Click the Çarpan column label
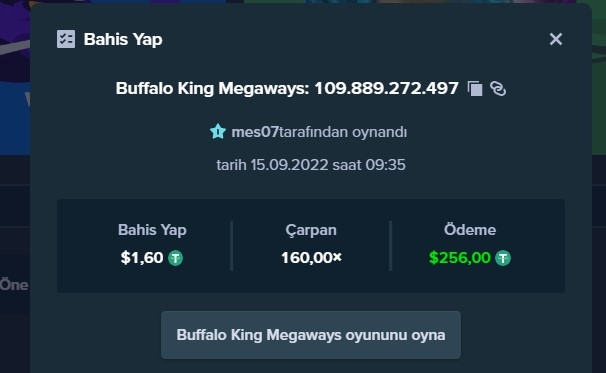Screen dimensions: 606x373 pos(311,230)
